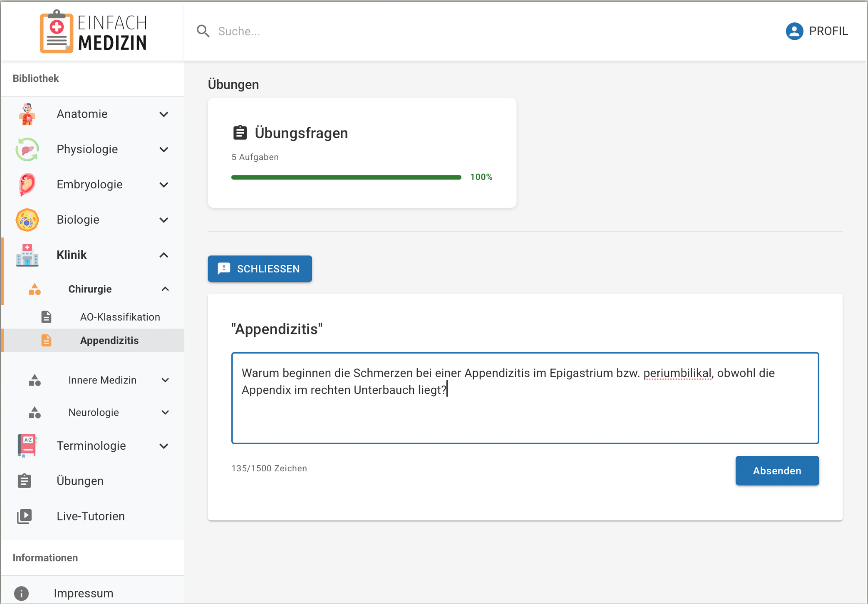Click the Physiologie liver icon
The image size is (868, 604).
pyautogui.click(x=27, y=149)
